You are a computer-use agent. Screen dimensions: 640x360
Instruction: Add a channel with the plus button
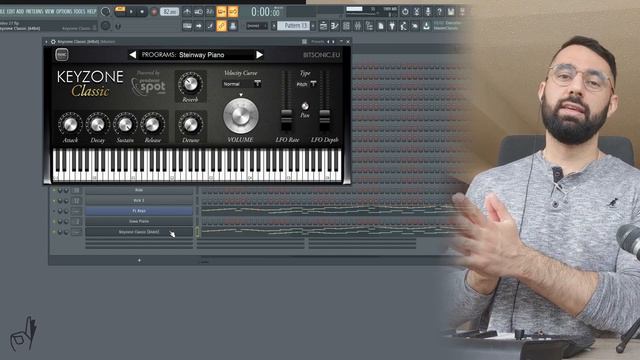(139, 260)
